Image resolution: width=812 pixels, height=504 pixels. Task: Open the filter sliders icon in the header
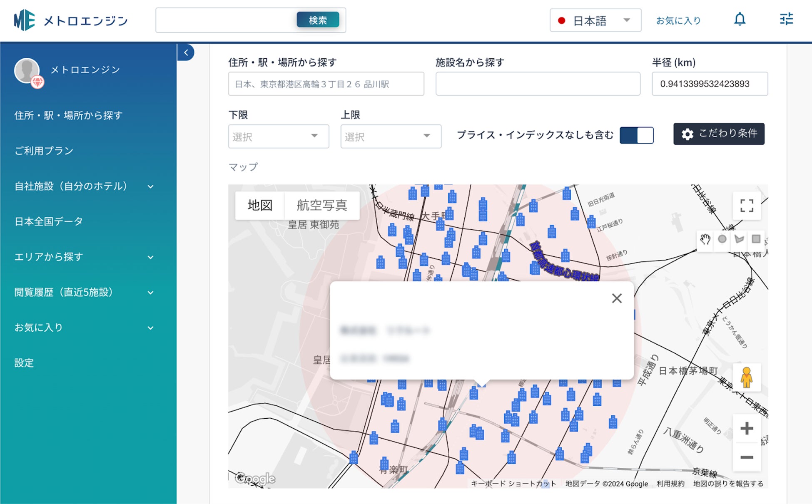(786, 19)
